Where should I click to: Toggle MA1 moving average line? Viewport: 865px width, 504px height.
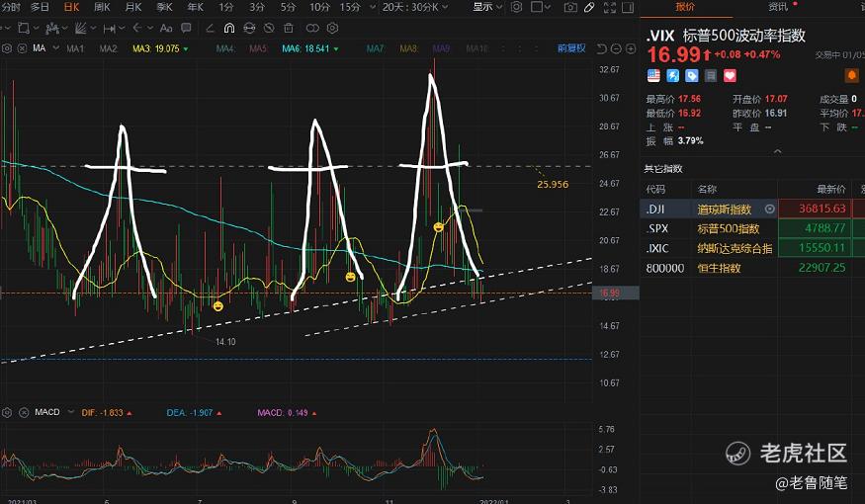(x=75, y=48)
